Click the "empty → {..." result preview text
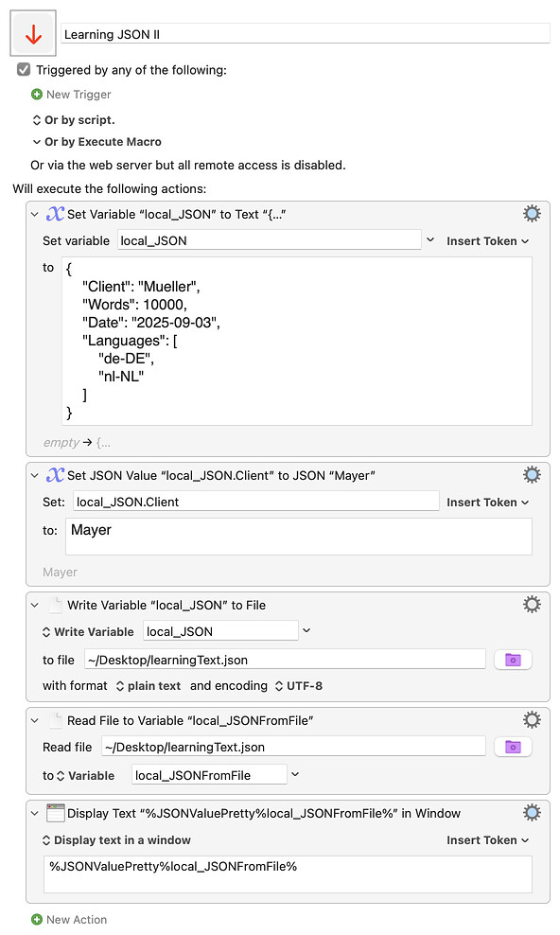Image resolution: width=560 pixels, height=935 pixels. point(77,443)
